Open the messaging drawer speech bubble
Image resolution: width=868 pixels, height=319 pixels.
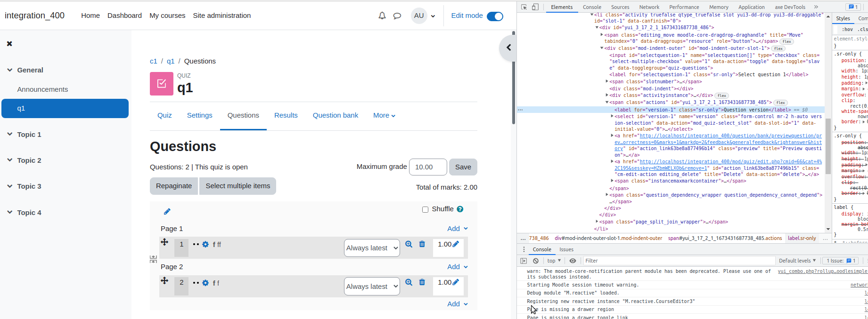(x=397, y=16)
